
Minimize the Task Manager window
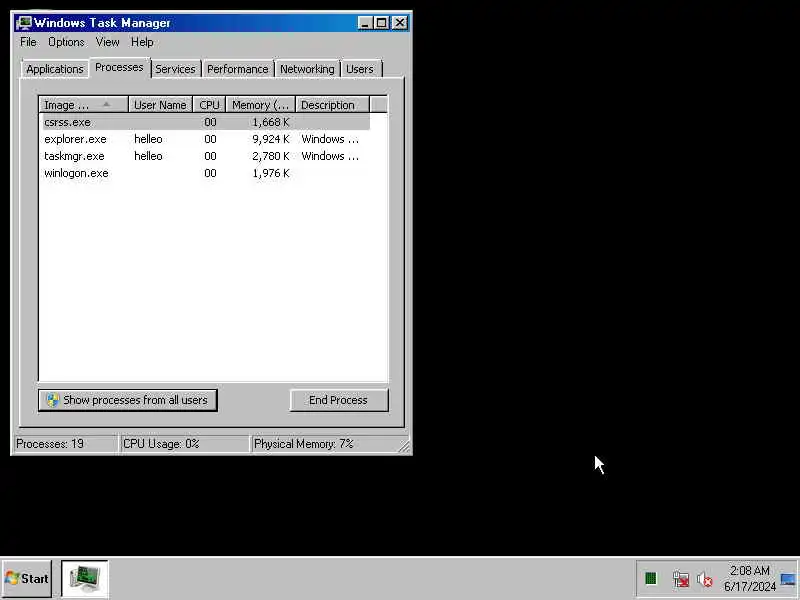pos(365,23)
